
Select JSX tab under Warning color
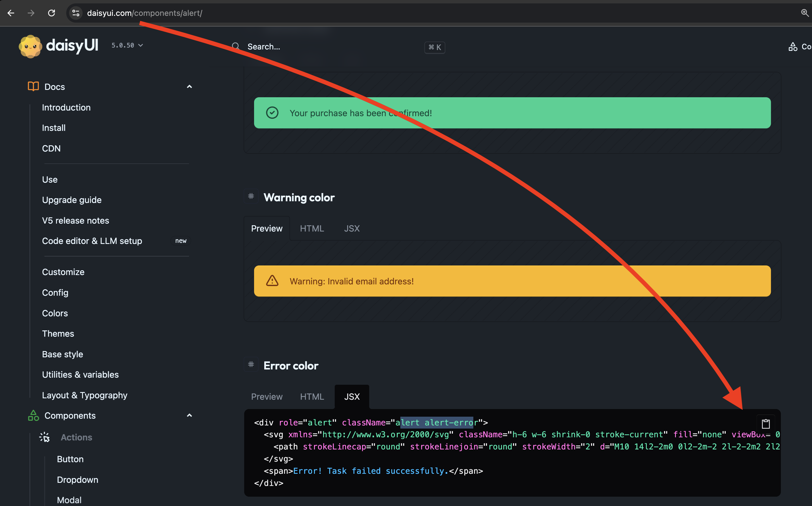pos(352,228)
